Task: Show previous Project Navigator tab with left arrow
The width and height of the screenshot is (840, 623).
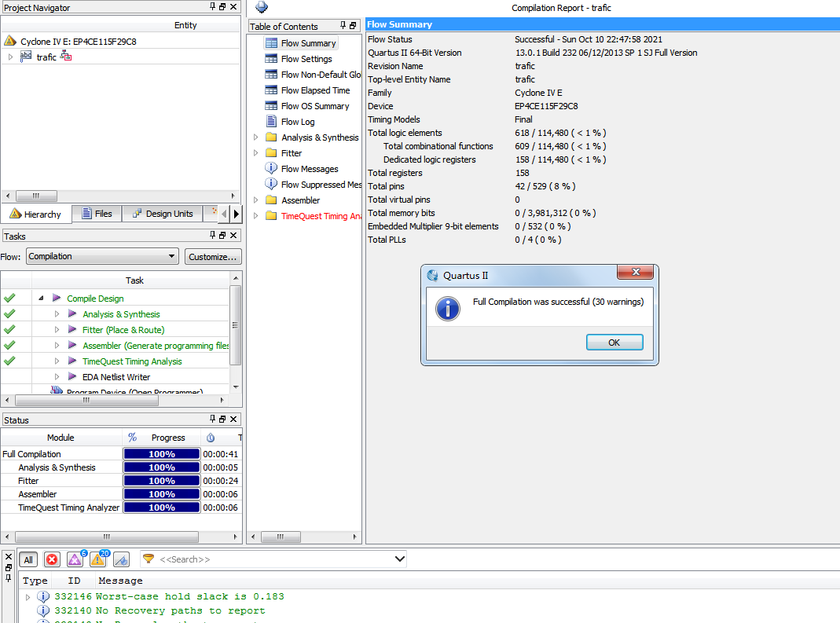Action: coord(224,214)
